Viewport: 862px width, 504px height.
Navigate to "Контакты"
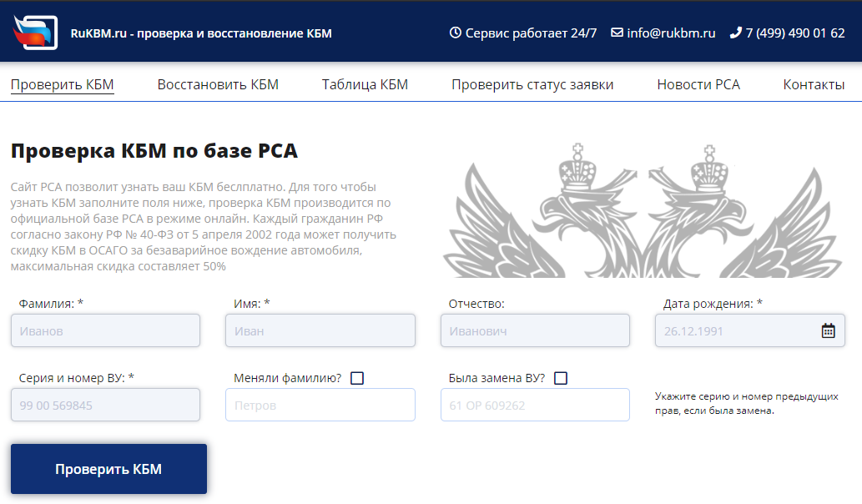point(814,84)
